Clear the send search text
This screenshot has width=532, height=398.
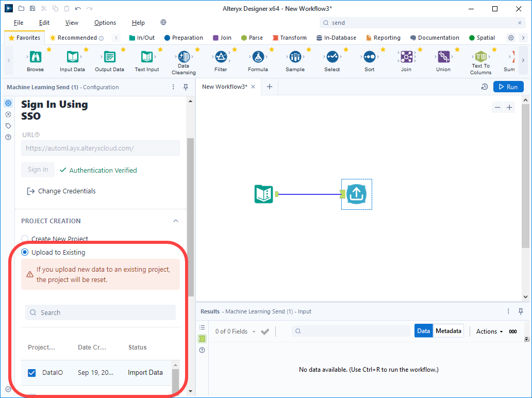pyautogui.click(x=520, y=23)
